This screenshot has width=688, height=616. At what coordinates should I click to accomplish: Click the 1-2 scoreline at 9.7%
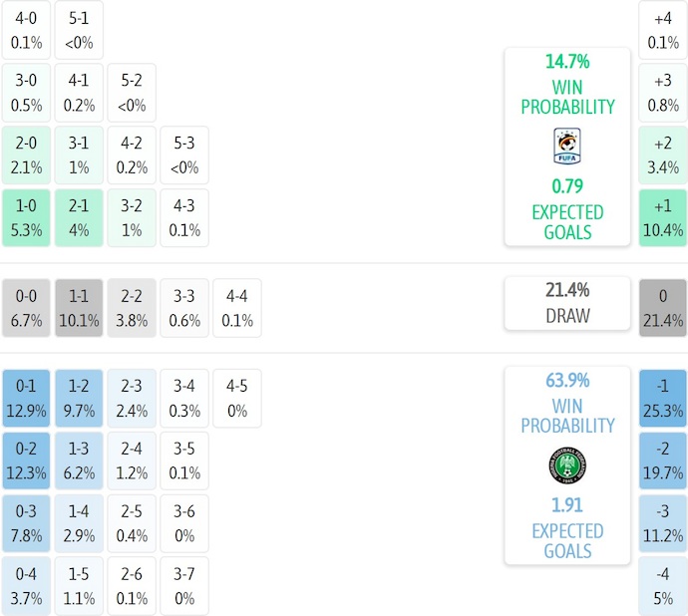coord(79,397)
